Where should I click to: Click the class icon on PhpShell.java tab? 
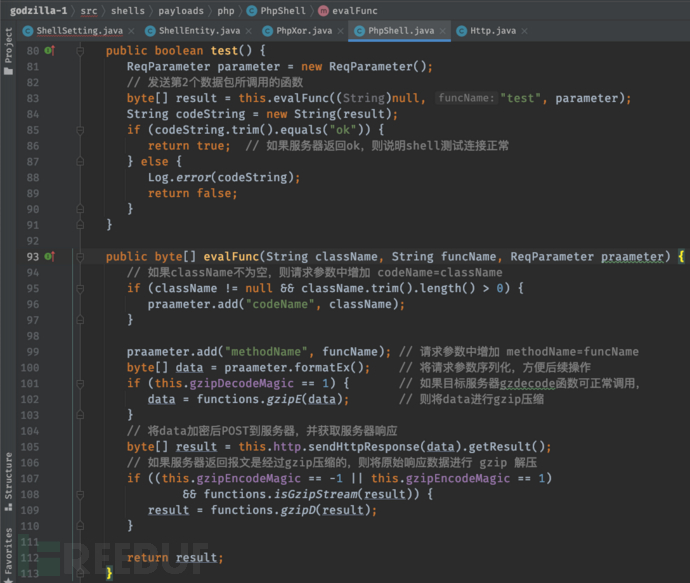tap(358, 31)
